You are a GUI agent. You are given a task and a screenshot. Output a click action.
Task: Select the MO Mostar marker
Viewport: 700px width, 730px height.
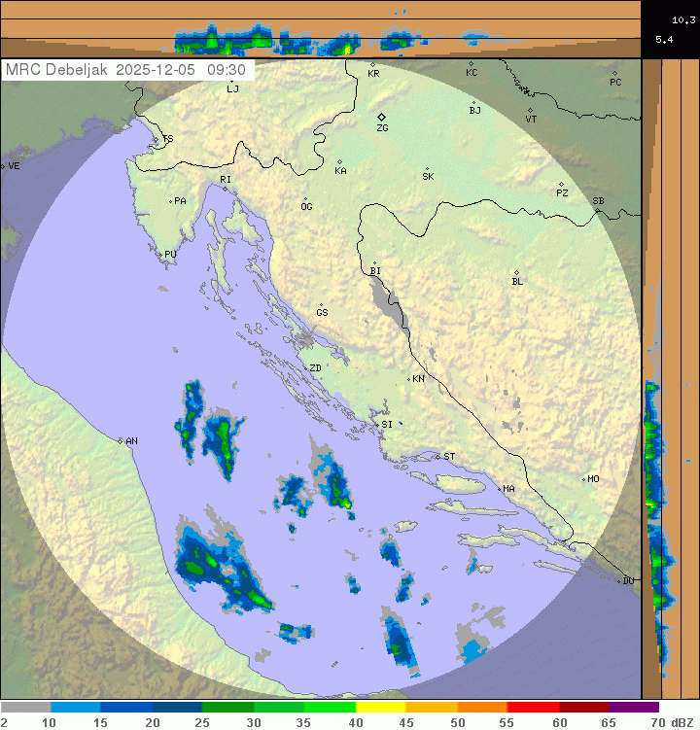[583, 479]
